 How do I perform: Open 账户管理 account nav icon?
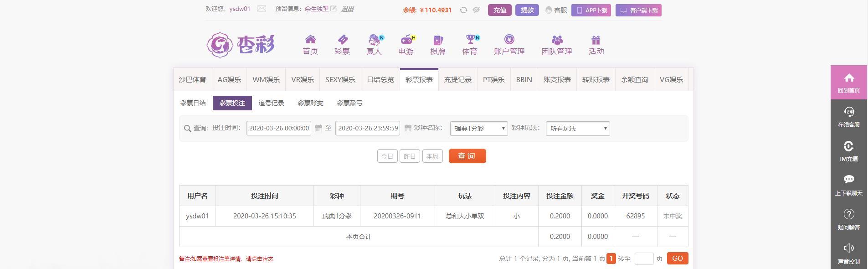pyautogui.click(x=509, y=45)
